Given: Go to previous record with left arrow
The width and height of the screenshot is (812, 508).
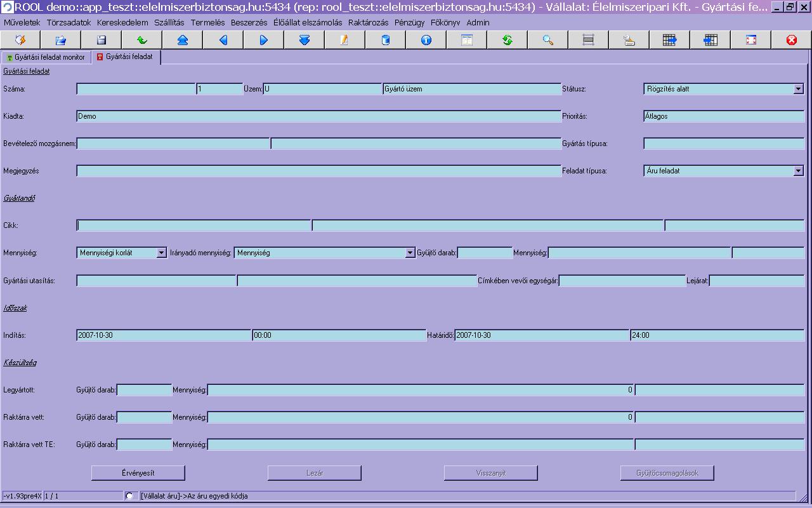Looking at the screenshot, I should point(223,40).
